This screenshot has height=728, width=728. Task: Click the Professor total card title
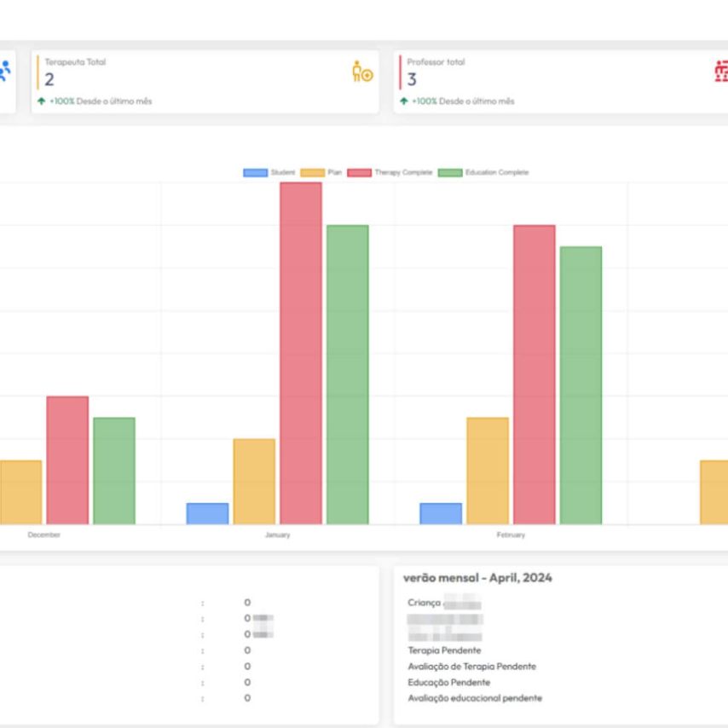pyautogui.click(x=436, y=62)
